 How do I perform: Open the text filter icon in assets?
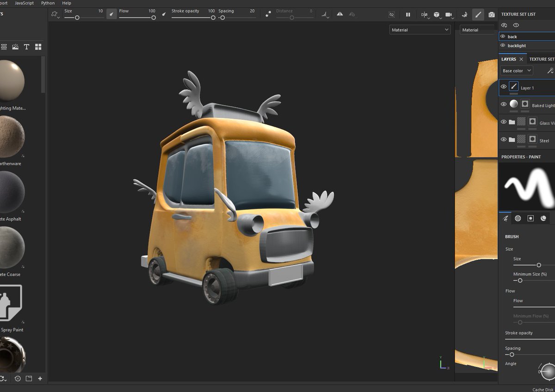coord(26,47)
